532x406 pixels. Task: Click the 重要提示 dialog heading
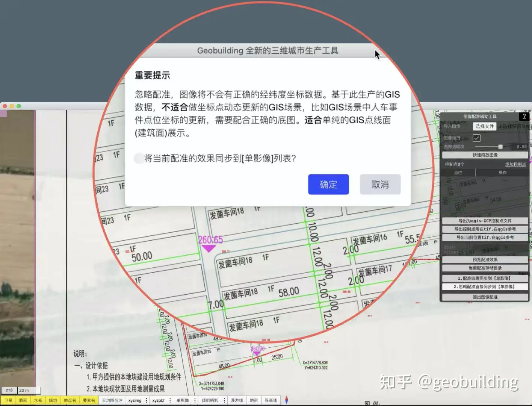[152, 75]
